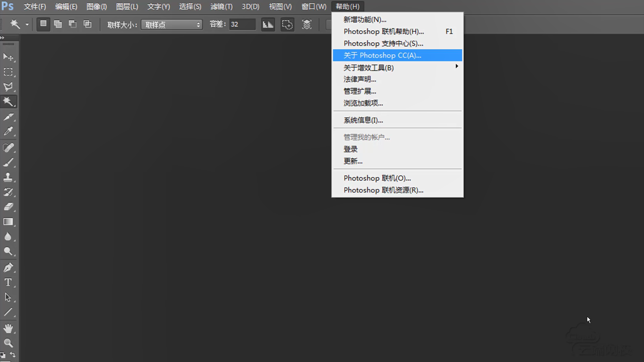
Task: Open the 视图(V) menu
Action: [280, 6]
